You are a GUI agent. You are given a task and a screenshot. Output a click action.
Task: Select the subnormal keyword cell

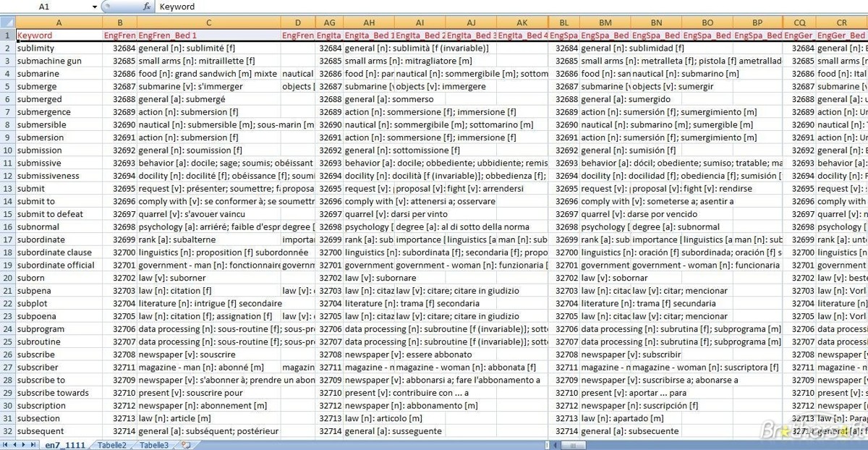[x=59, y=226]
